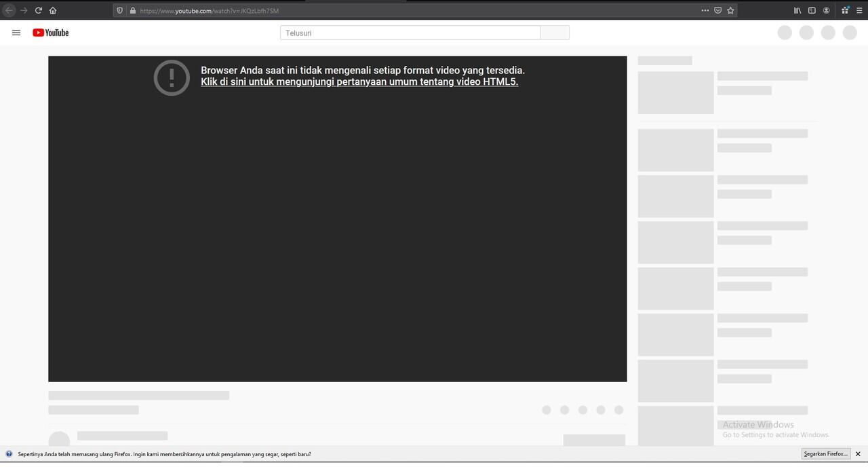Bookmark this page with the star icon

tap(730, 10)
